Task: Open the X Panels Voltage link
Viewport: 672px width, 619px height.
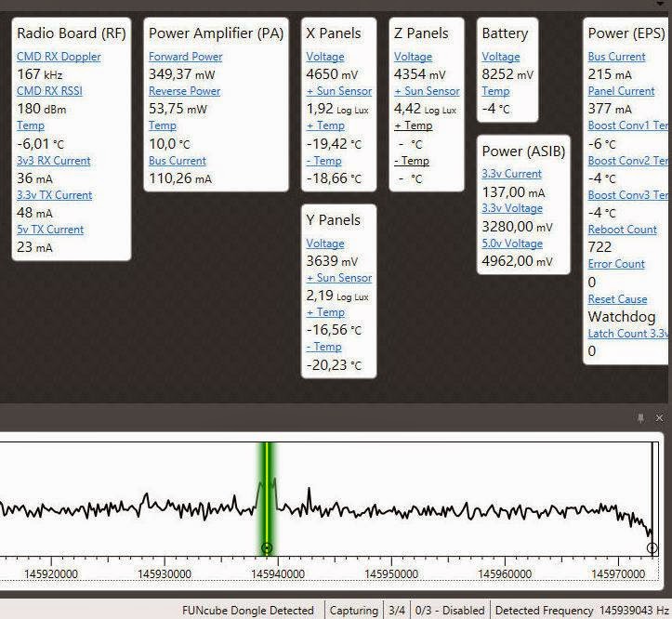Action: click(x=325, y=57)
